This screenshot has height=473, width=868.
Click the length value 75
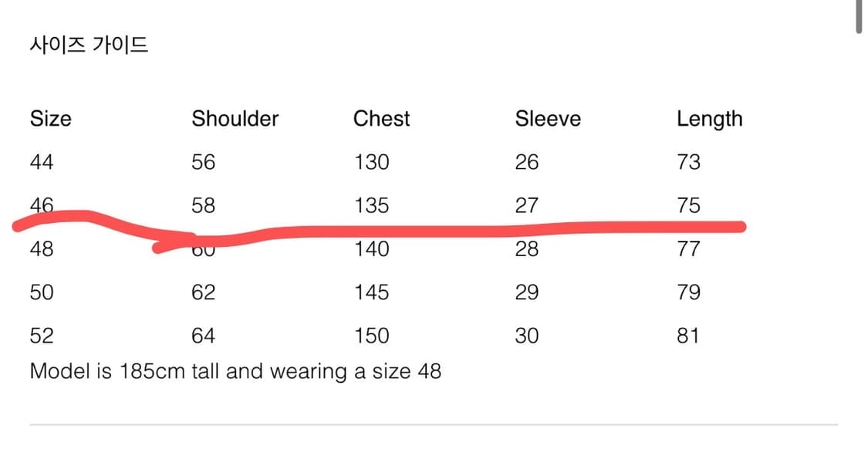point(688,205)
